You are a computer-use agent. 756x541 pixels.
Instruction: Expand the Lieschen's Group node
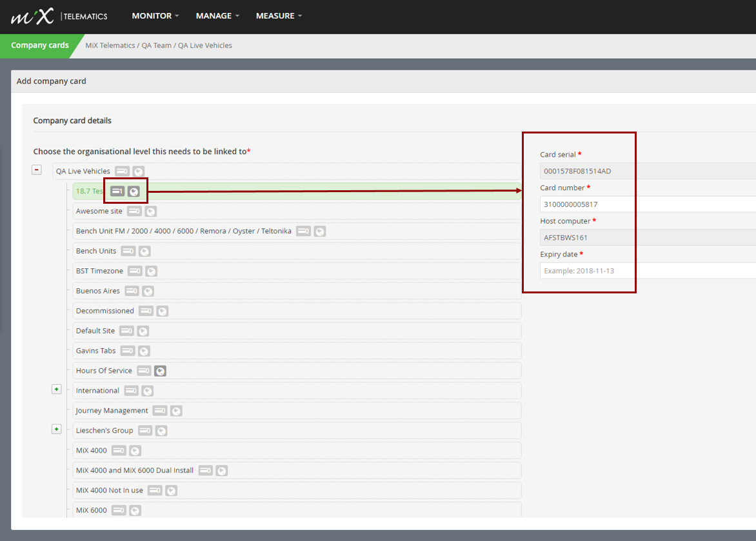coord(56,429)
